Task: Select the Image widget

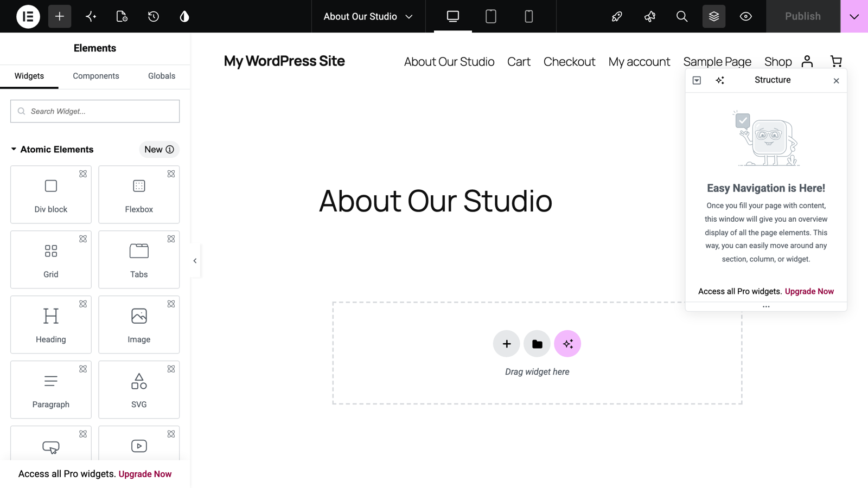Action: [139, 325]
